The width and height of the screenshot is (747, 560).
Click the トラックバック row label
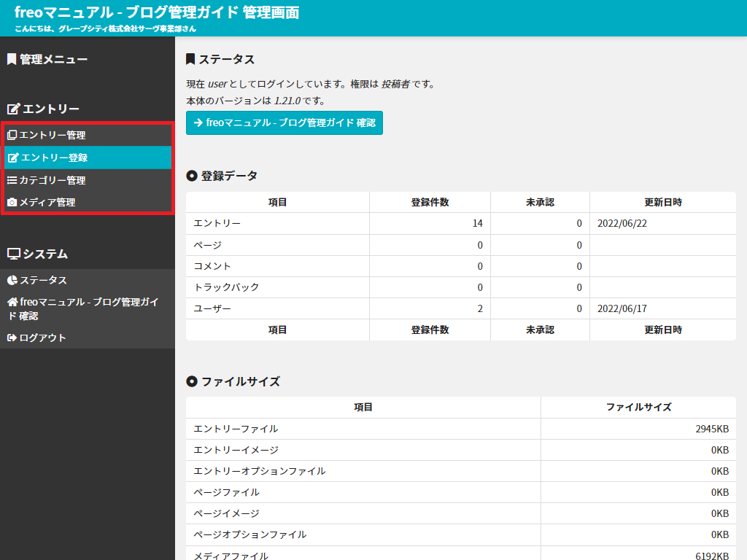point(226,287)
